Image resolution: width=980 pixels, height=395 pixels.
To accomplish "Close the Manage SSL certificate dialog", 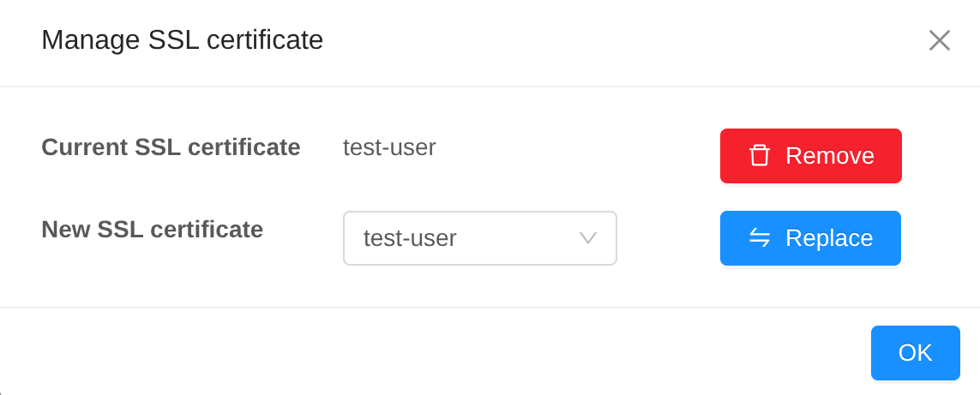I will tap(939, 40).
